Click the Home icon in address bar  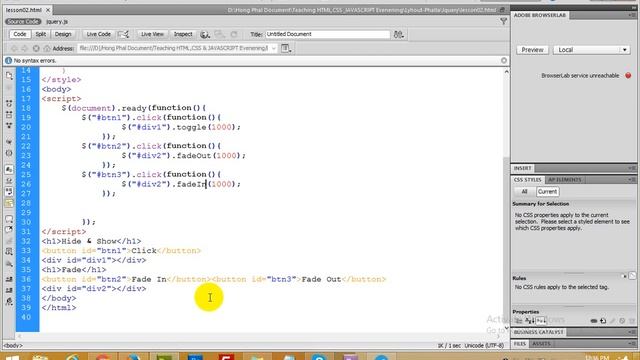[x=47, y=49]
